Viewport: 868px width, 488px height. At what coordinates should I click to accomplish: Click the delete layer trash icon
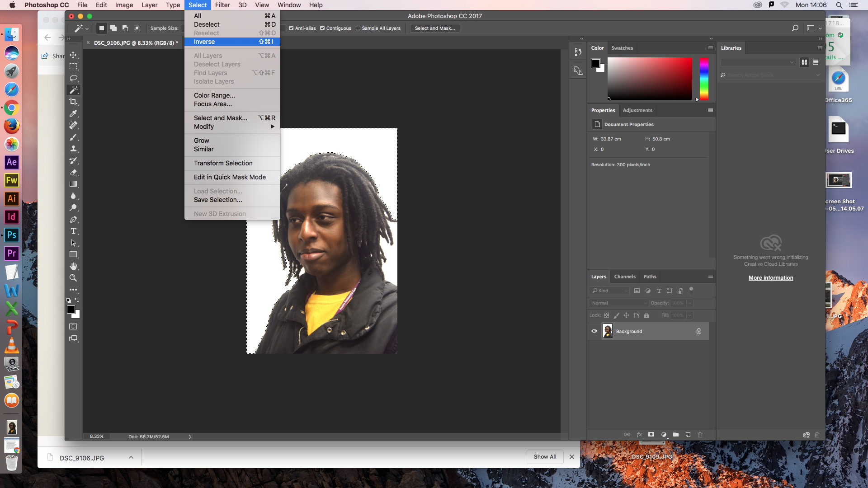[x=700, y=435]
